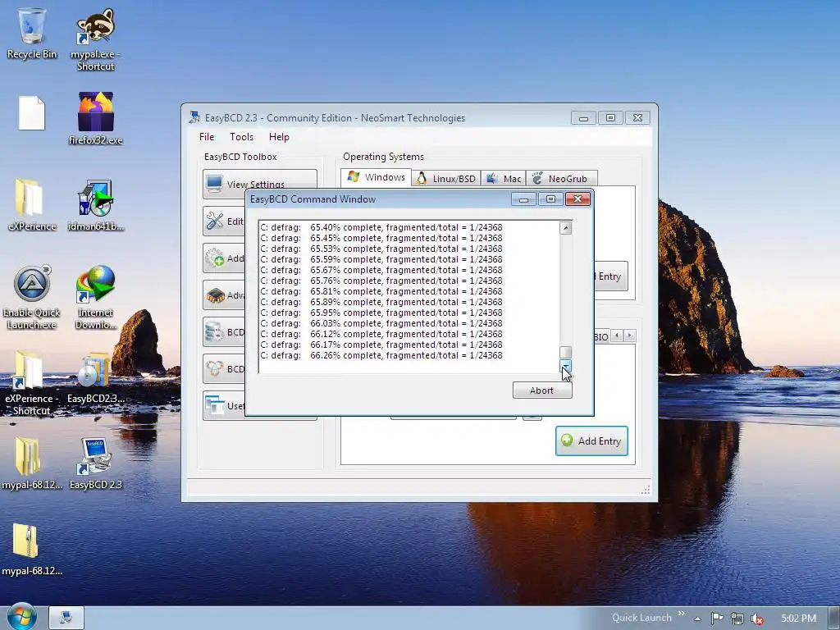Open the Action Center flag tray icon
Screen dimensions: 840x630
(x=717, y=619)
